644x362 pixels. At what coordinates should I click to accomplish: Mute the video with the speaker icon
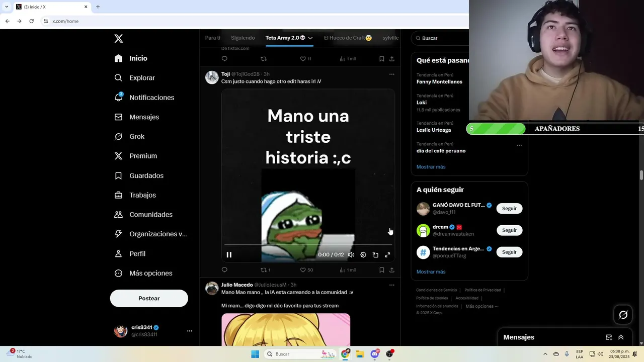tap(351, 255)
